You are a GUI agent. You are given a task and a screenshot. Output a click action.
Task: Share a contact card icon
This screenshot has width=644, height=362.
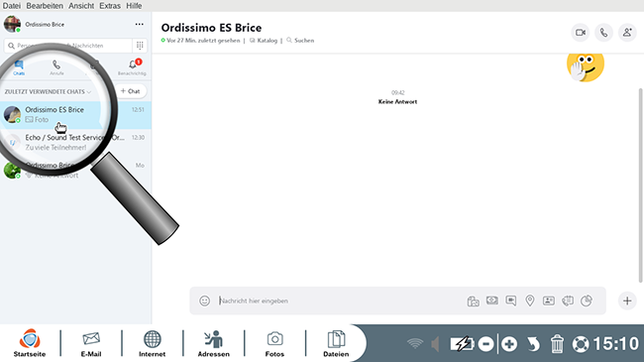click(549, 301)
